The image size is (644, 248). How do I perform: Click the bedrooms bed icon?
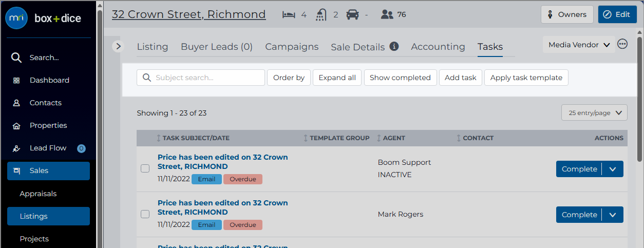pyautogui.click(x=289, y=14)
